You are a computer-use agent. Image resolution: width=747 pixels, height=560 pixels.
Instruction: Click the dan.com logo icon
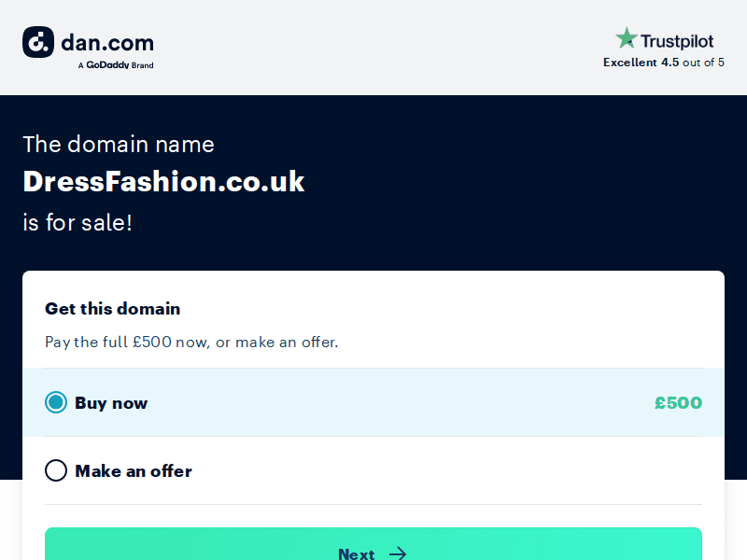point(38,42)
